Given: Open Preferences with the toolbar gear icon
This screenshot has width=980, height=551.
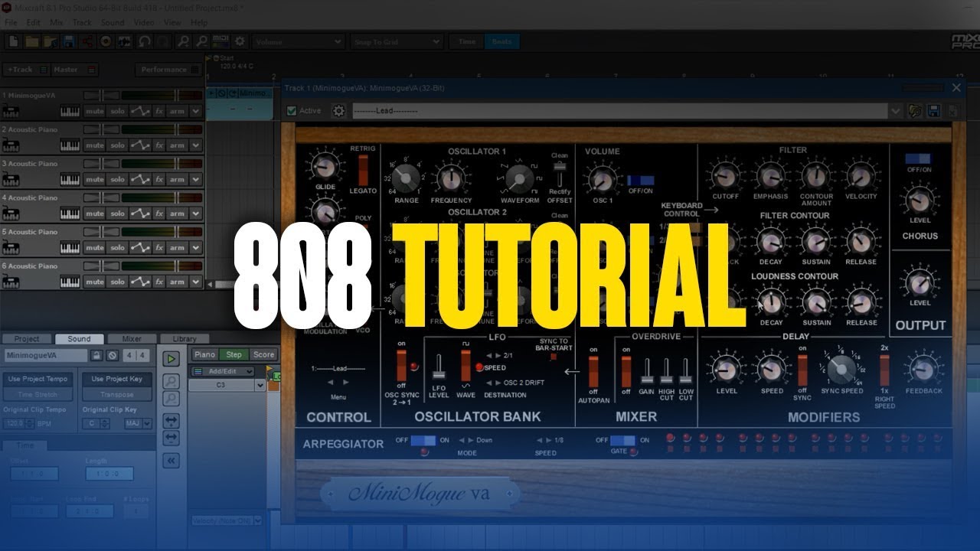Looking at the screenshot, I should 240,41.
